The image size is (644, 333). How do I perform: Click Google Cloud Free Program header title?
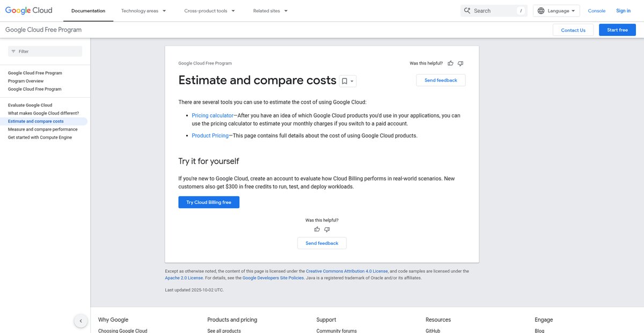coord(43,30)
